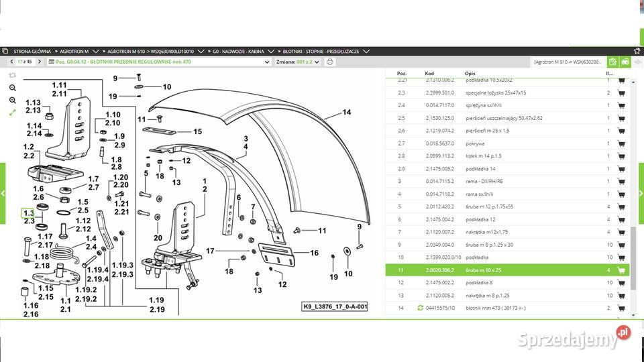Click callout number 15 in the diagram
644x362 pixels.
pos(197,131)
